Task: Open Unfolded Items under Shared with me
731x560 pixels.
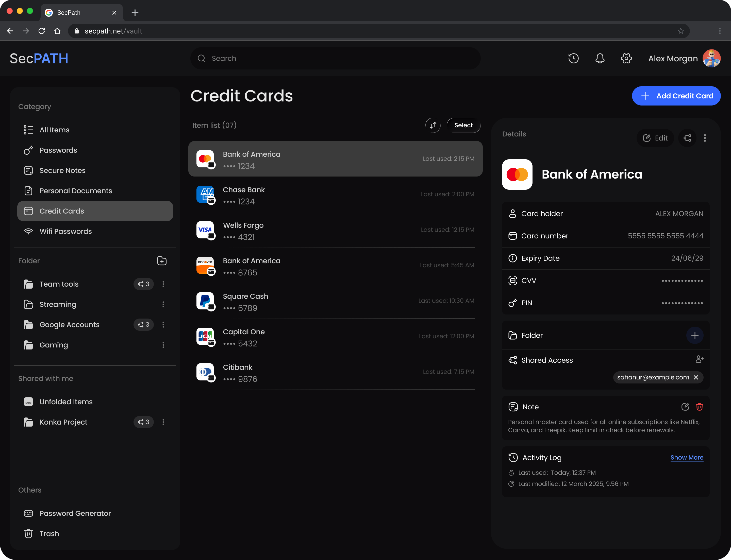Action: pyautogui.click(x=95, y=402)
